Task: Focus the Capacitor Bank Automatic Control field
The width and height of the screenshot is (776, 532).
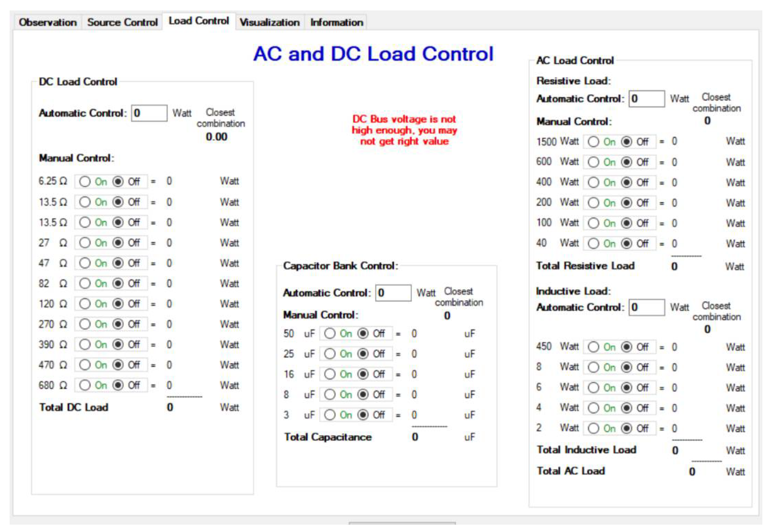Action: coord(393,293)
